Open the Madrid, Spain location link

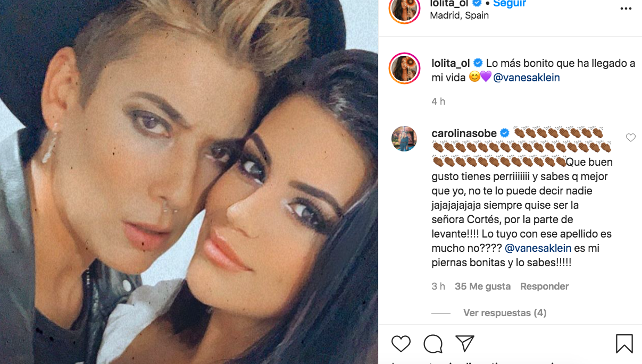click(x=460, y=15)
